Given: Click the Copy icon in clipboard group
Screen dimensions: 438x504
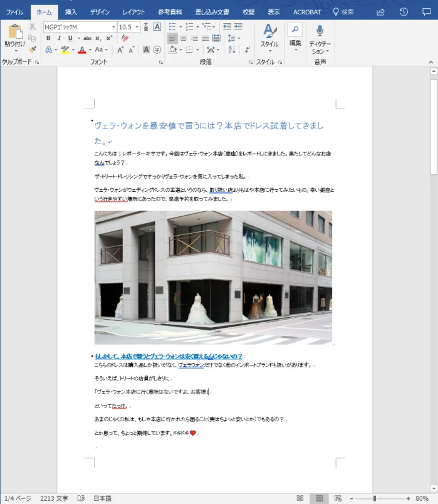Looking at the screenshot, I should [x=32, y=38].
